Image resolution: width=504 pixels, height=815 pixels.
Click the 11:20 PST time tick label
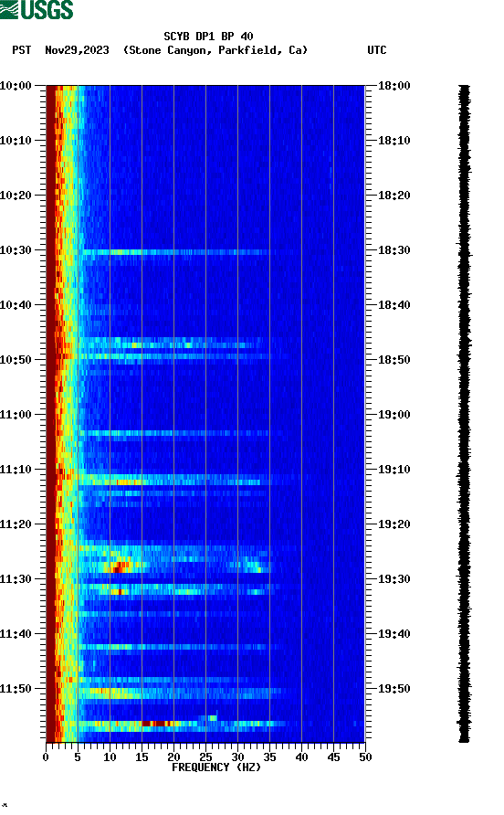(16, 524)
